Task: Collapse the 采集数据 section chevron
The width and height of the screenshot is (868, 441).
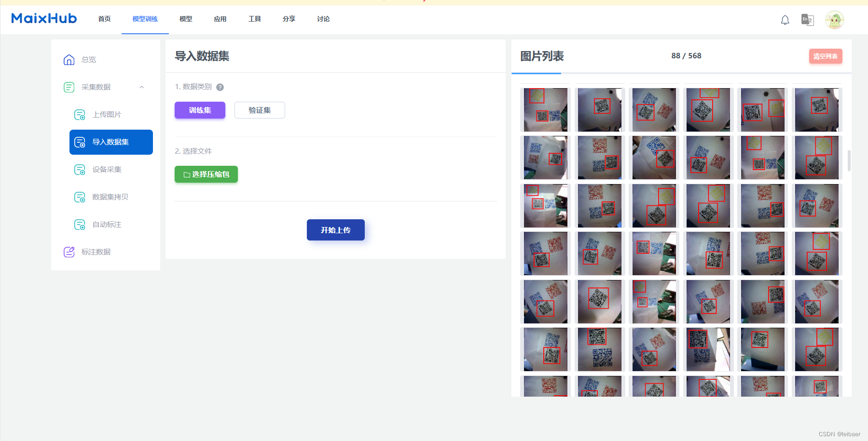Action: tap(142, 87)
